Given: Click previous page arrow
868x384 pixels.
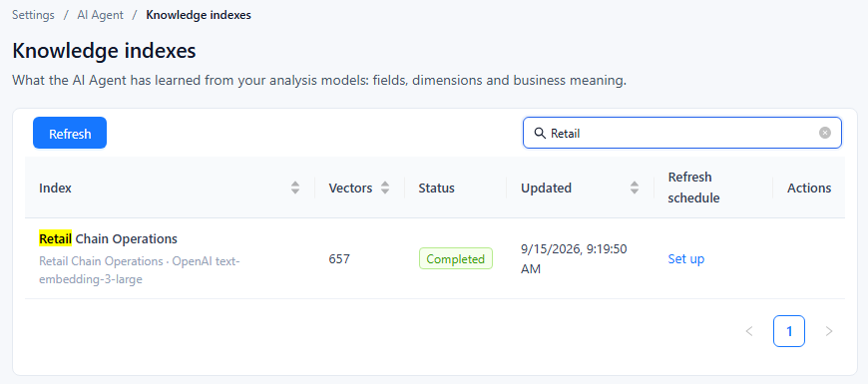Looking at the screenshot, I should [749, 331].
